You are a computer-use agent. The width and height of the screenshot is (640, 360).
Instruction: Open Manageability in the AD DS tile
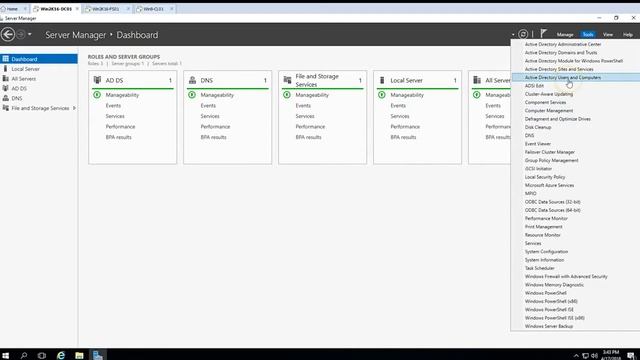[x=122, y=95]
